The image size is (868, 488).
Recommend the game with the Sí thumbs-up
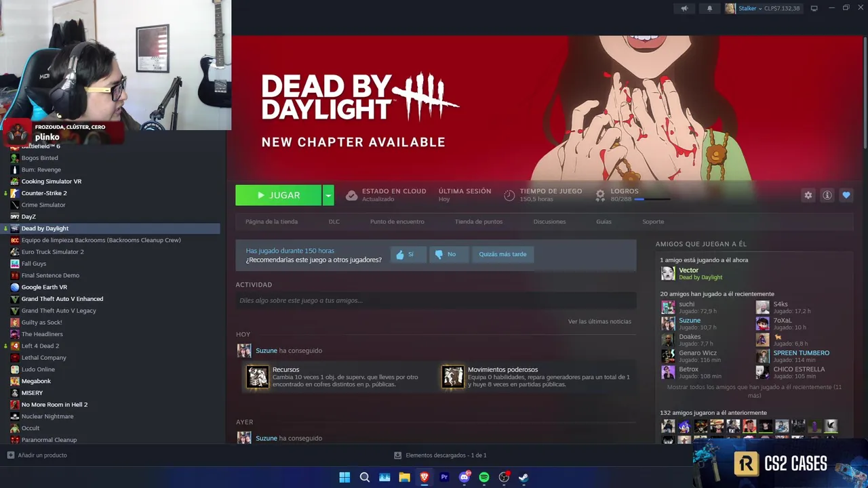[x=408, y=254]
